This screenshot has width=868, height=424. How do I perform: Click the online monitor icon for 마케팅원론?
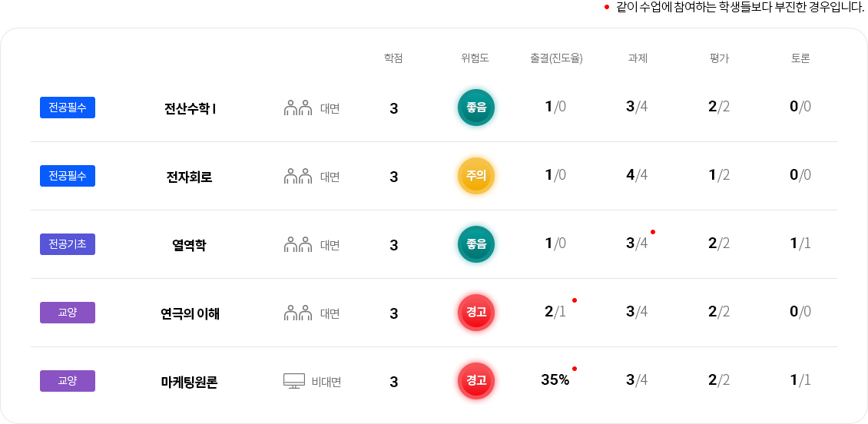pos(294,381)
